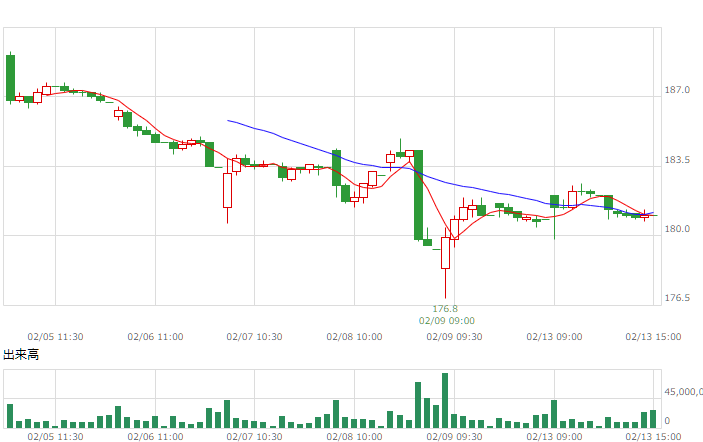Viewport: 703px width, 442px height.
Task: Click the tallest volume bar
Action: [445, 400]
